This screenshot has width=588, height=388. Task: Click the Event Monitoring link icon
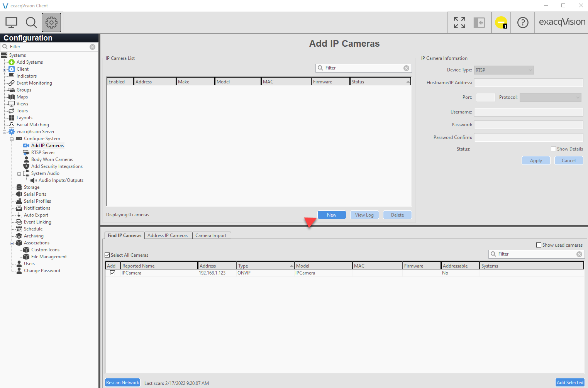click(x=12, y=83)
